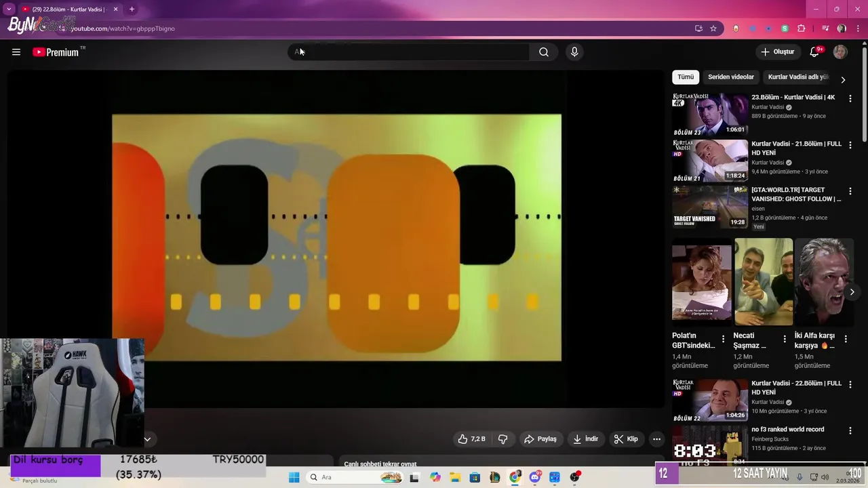This screenshot has height=488, width=868.
Task: Open options for Polat'ın GBT'sindeki short
Action: [x=723, y=339]
